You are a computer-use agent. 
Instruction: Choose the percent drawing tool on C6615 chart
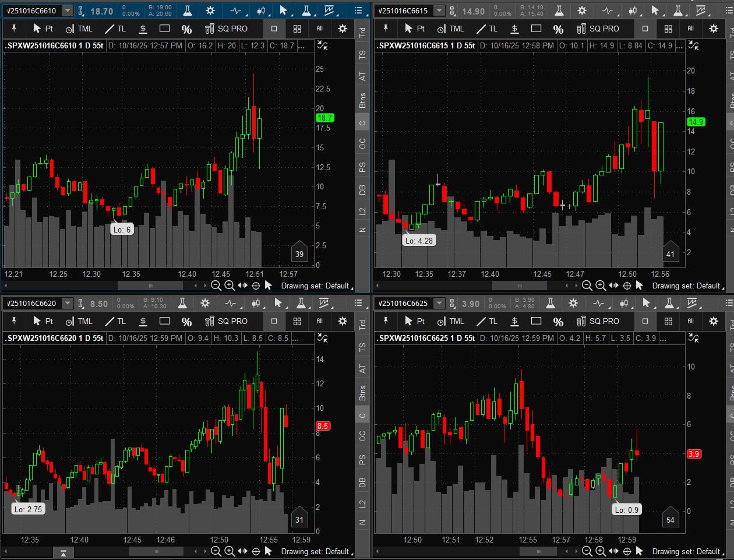(558, 29)
